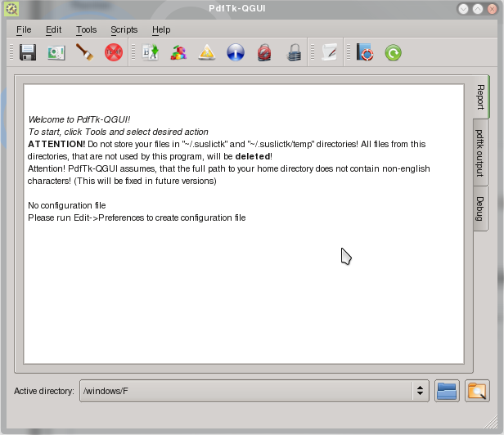The height and width of the screenshot is (435, 504).
Task: Click the B/A pages with green arrow icon
Action: pos(150,52)
